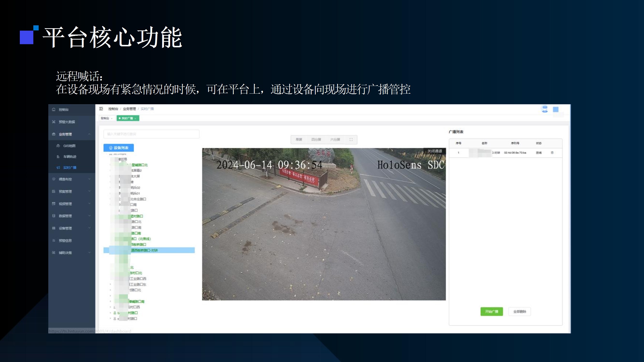Focus the device keyword search field

[x=151, y=134]
